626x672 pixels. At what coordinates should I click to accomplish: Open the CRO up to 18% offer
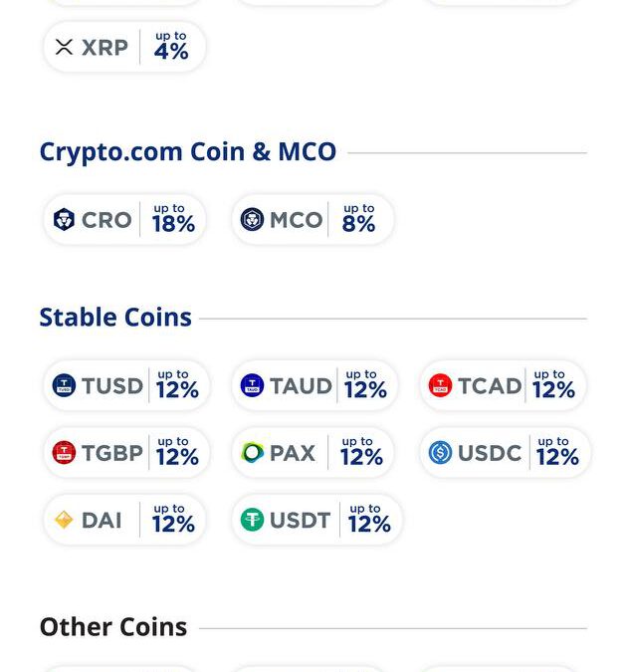click(124, 220)
